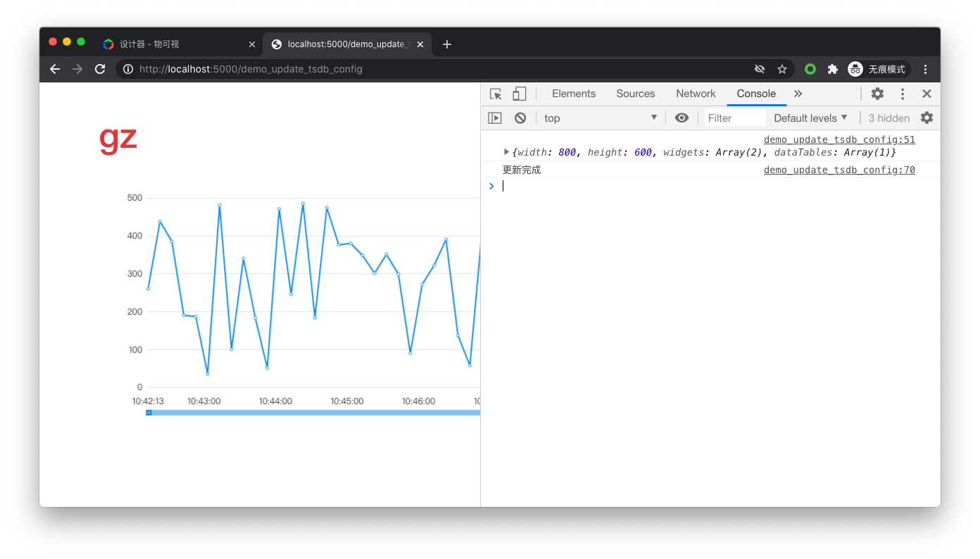Click the console prompt input line

pyautogui.click(x=718, y=186)
